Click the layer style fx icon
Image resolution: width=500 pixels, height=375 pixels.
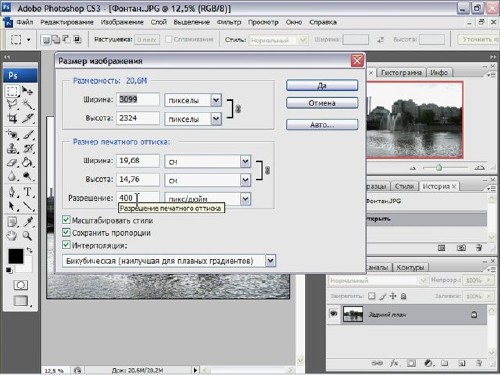[x=394, y=363]
